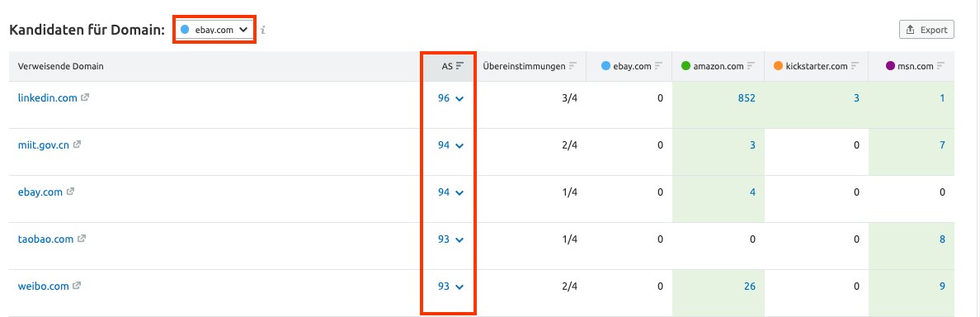The height and width of the screenshot is (317, 980).
Task: Click amazon.com column header label
Action: click(719, 66)
